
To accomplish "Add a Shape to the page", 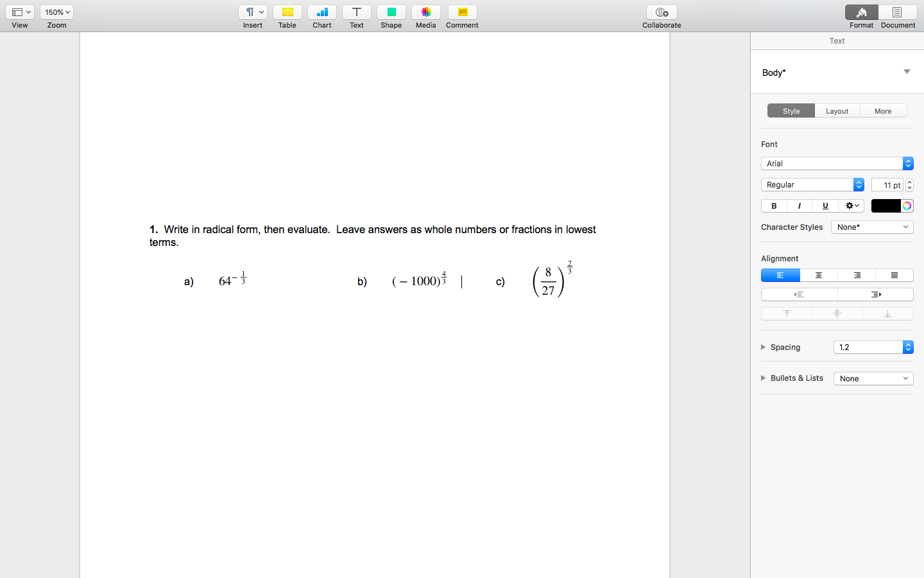I will (x=391, y=16).
